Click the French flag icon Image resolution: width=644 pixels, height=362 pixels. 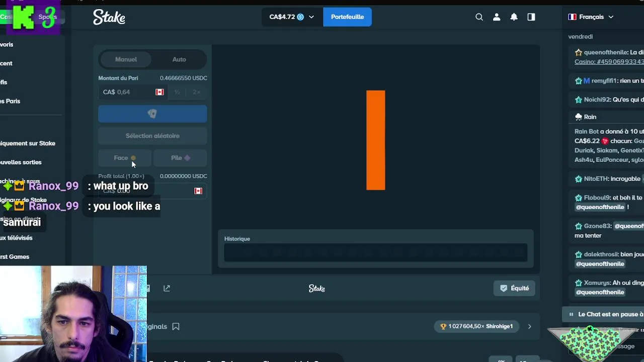click(x=572, y=17)
